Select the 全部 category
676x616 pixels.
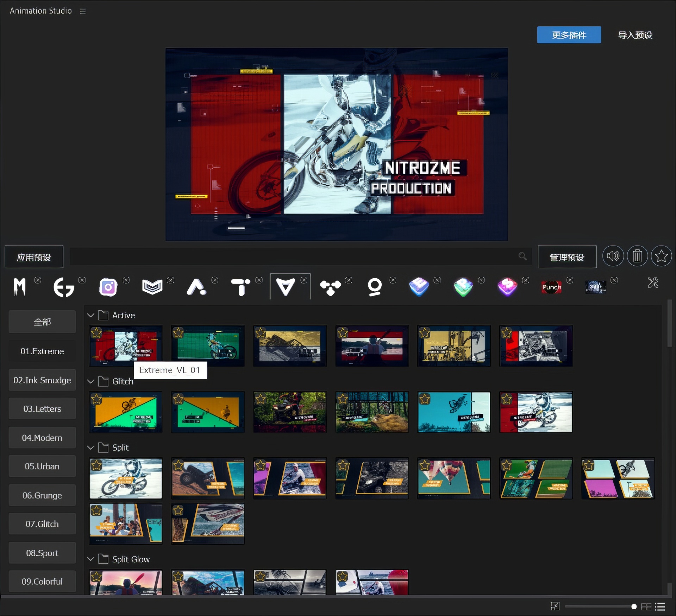coord(42,322)
